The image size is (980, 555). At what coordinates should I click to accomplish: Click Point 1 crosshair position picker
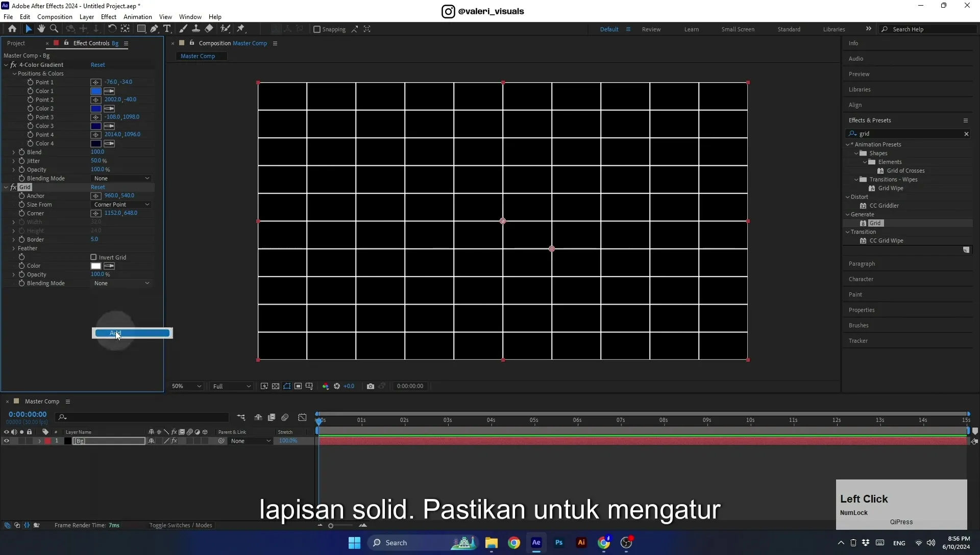click(95, 82)
